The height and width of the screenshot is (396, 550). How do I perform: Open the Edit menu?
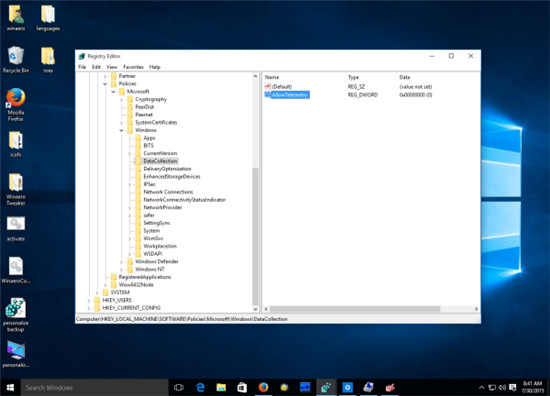[x=96, y=67]
